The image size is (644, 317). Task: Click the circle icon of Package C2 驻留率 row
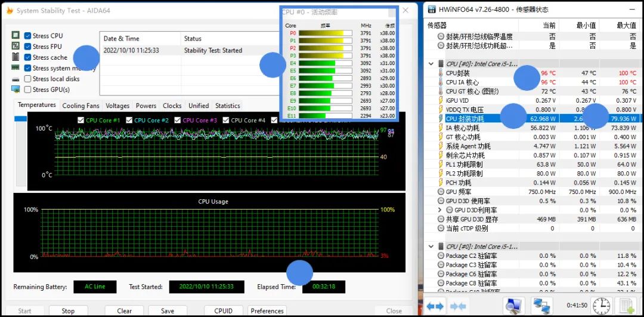point(441,256)
